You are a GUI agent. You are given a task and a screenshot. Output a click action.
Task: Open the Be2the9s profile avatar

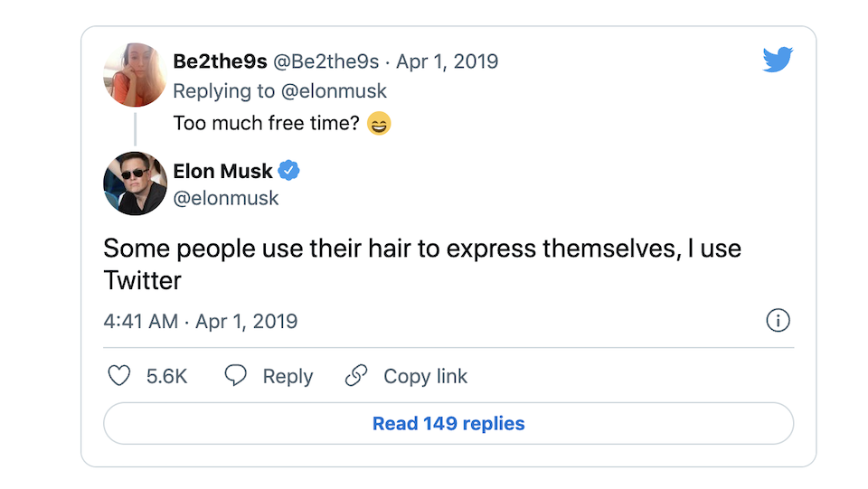136,75
